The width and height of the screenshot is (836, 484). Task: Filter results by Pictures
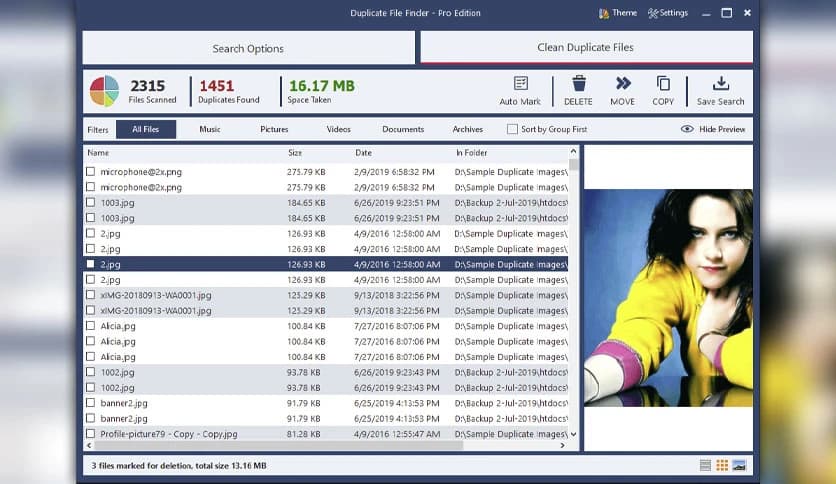[274, 129]
